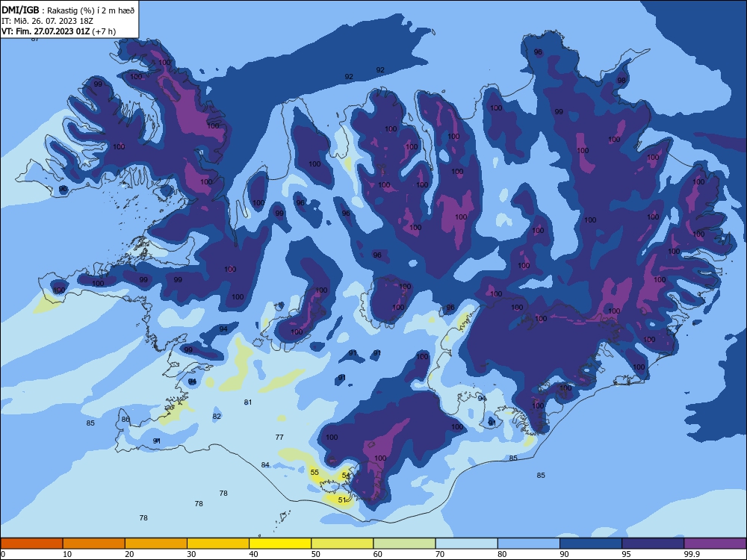Click the humidity value '55' on the map

[314, 473]
